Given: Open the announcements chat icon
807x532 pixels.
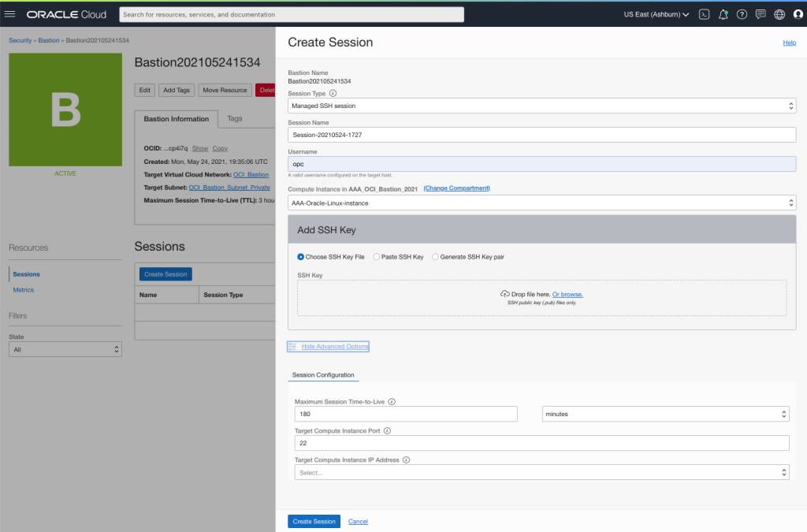Looking at the screenshot, I should pos(759,13).
